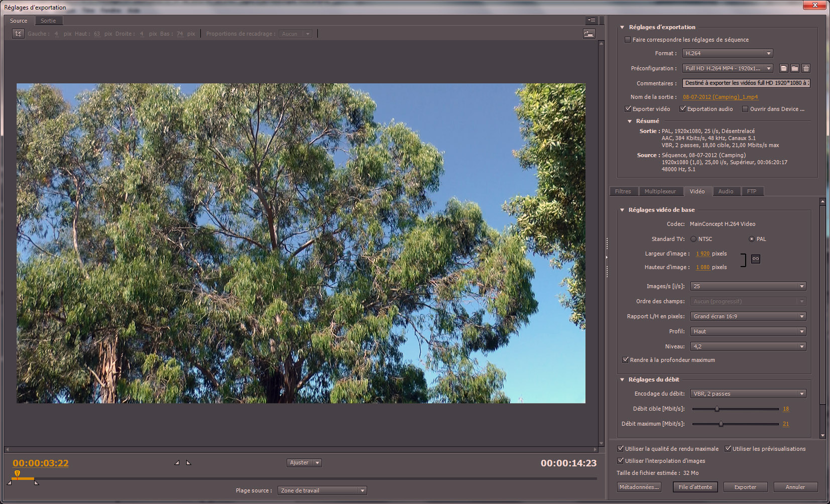
Task: Open the Source panel flyout menu icon
Action: [591, 20]
